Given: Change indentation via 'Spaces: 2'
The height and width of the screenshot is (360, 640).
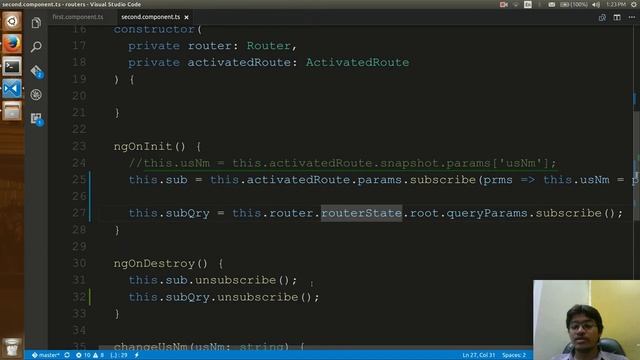Looking at the screenshot, I should pyautogui.click(x=514, y=355).
